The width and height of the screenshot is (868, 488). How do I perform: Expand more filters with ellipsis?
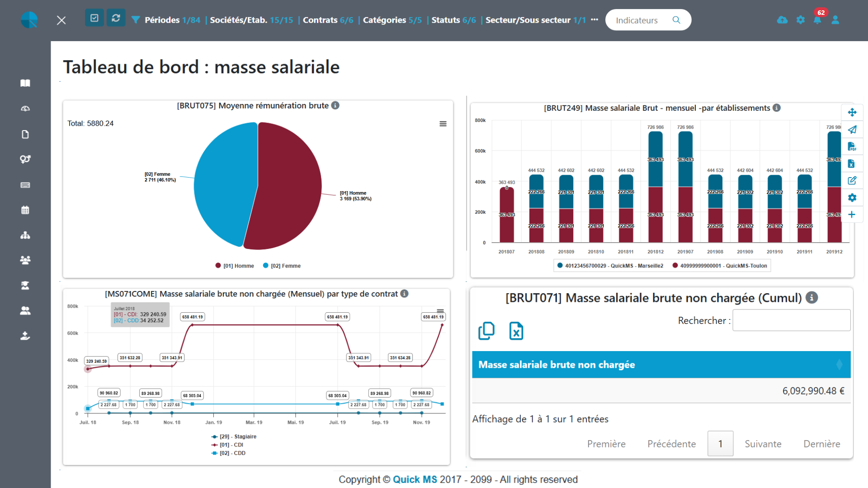pyautogui.click(x=594, y=20)
